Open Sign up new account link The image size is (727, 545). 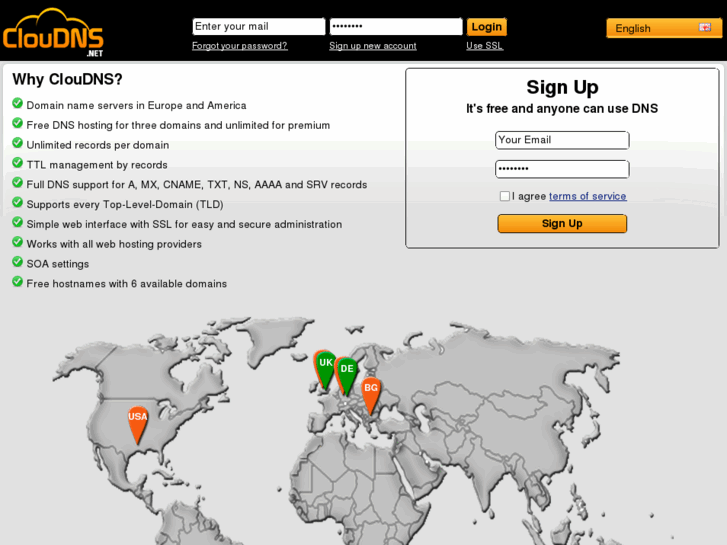click(x=373, y=46)
